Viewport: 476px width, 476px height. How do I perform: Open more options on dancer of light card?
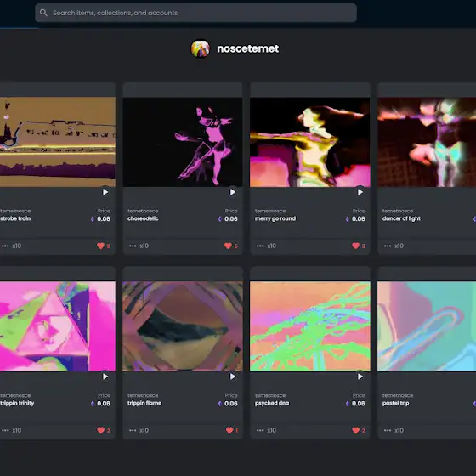click(388, 246)
